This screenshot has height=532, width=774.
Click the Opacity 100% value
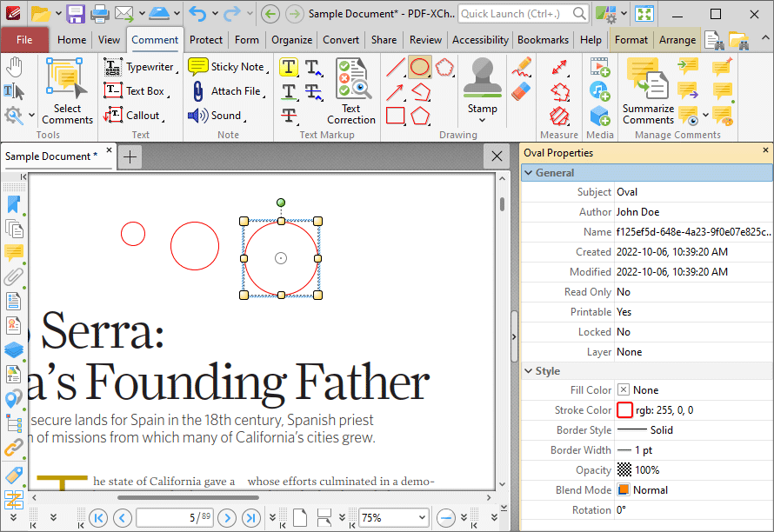point(647,469)
